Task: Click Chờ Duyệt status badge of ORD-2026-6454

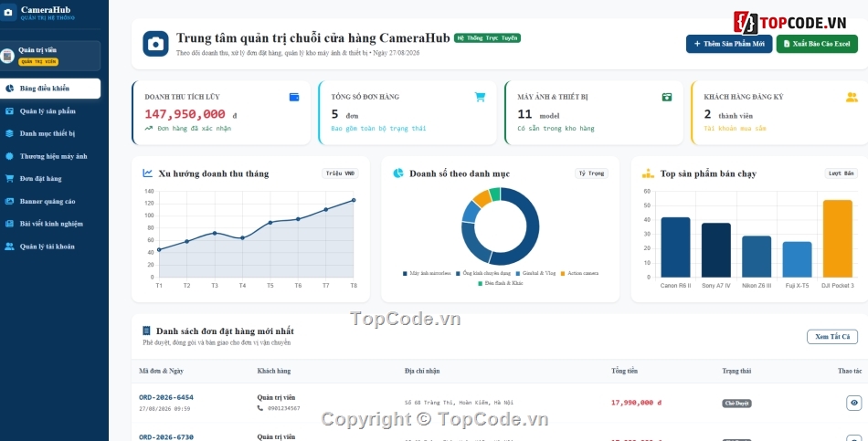Action: coord(736,404)
